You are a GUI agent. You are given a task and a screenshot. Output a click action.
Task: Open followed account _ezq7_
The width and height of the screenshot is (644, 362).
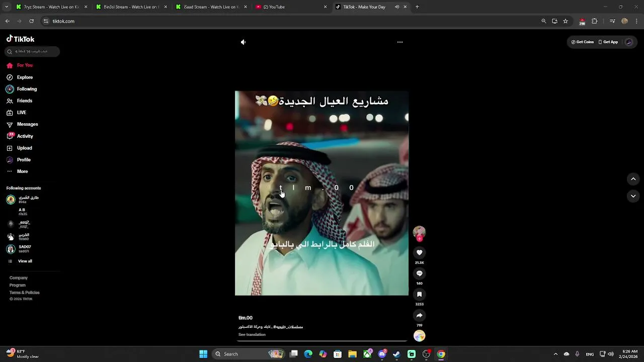(19, 224)
